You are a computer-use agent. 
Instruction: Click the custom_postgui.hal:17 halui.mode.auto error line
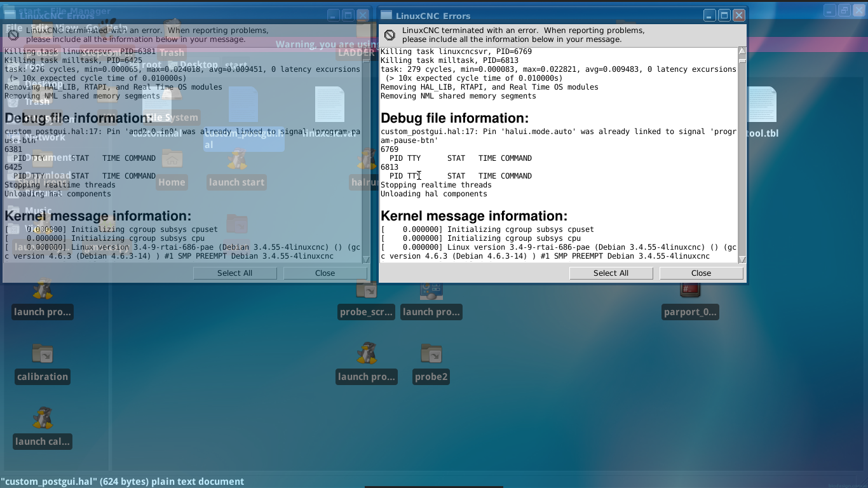pos(559,136)
